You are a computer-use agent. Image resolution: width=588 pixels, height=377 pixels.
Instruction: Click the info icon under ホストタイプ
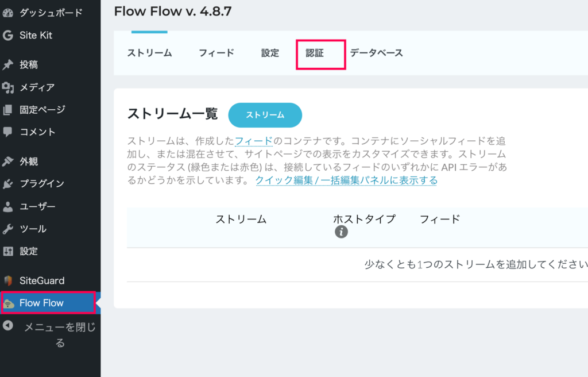pos(341,232)
